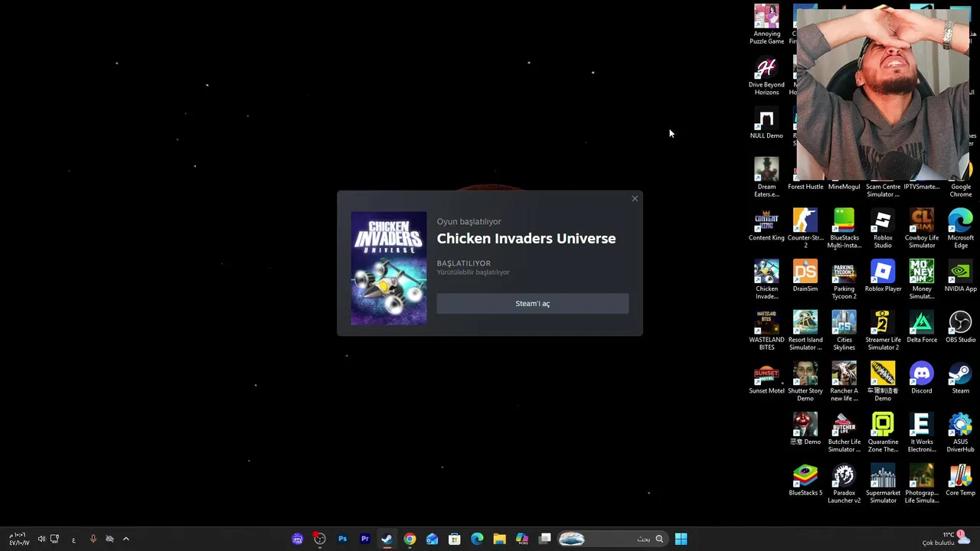
Task: Select the WASTELAND BITES desktop icon
Action: 766,331
